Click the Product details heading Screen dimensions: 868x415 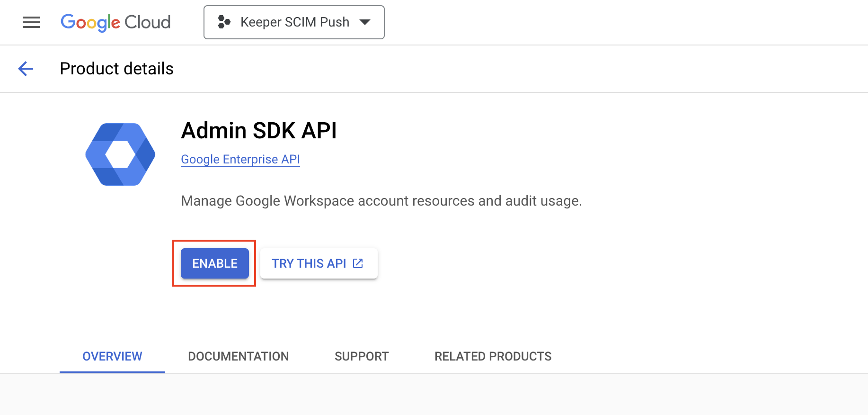click(x=116, y=69)
